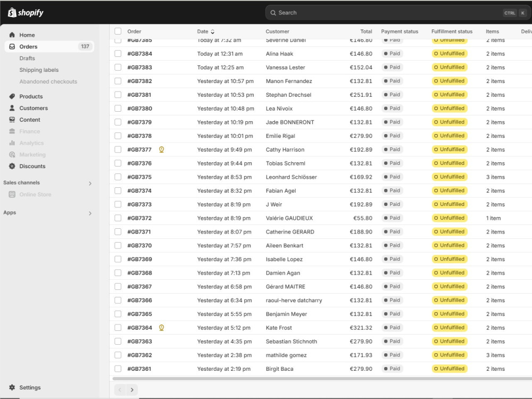This screenshot has height=399, width=532.
Task: Click the horizontal scrollbar under the table
Action: tap(322, 379)
